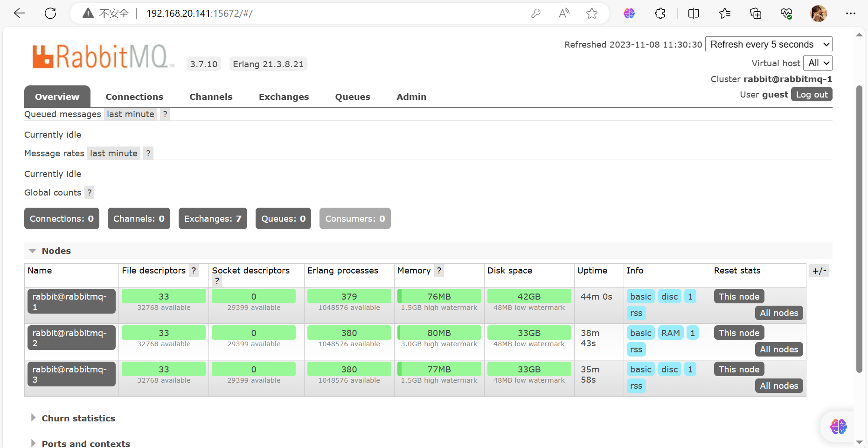Open node rabbit@rabbitmq-3 details
The height and width of the screenshot is (448, 868).
[x=71, y=374]
